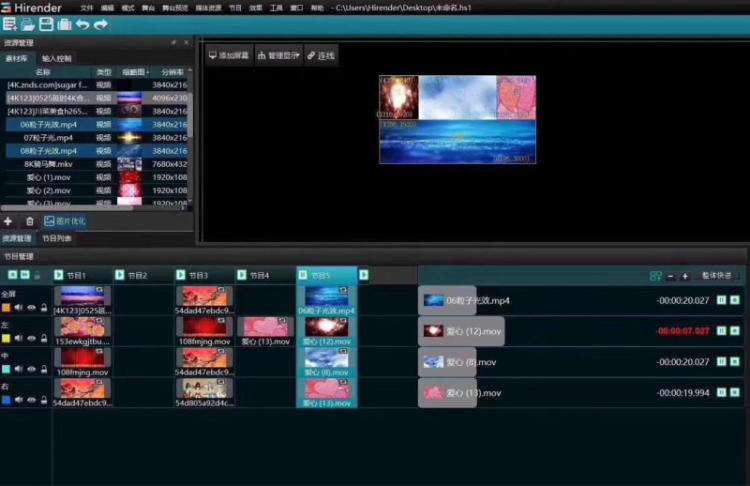The width and height of the screenshot is (750, 486).
Task: Click the second icon in program header corner
Action: 24,275
